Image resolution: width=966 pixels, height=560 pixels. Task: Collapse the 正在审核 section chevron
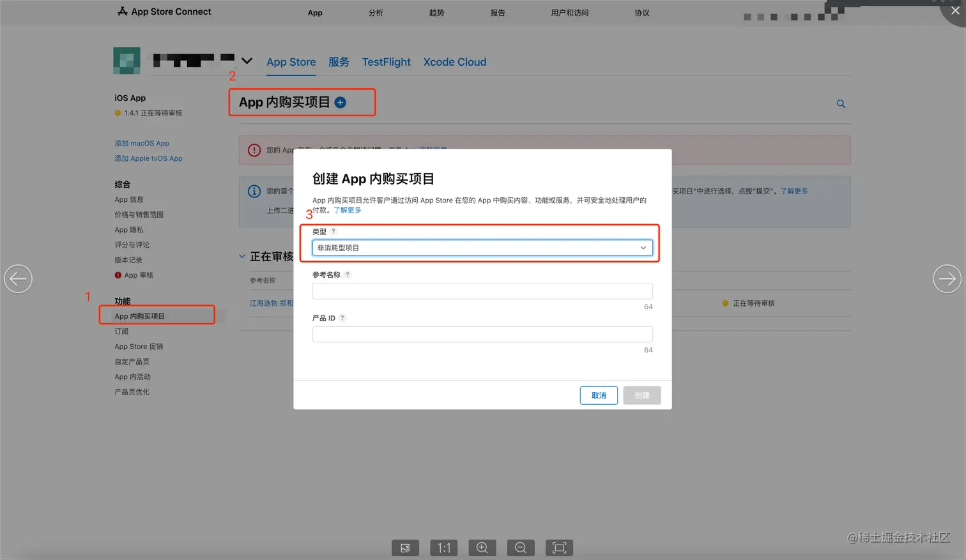point(242,256)
